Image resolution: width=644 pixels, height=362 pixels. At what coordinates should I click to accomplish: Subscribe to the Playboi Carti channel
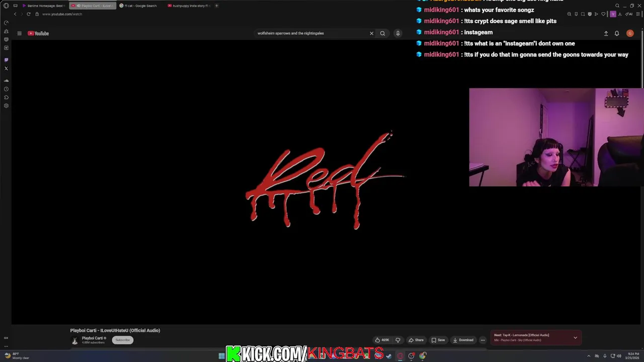tap(122, 340)
